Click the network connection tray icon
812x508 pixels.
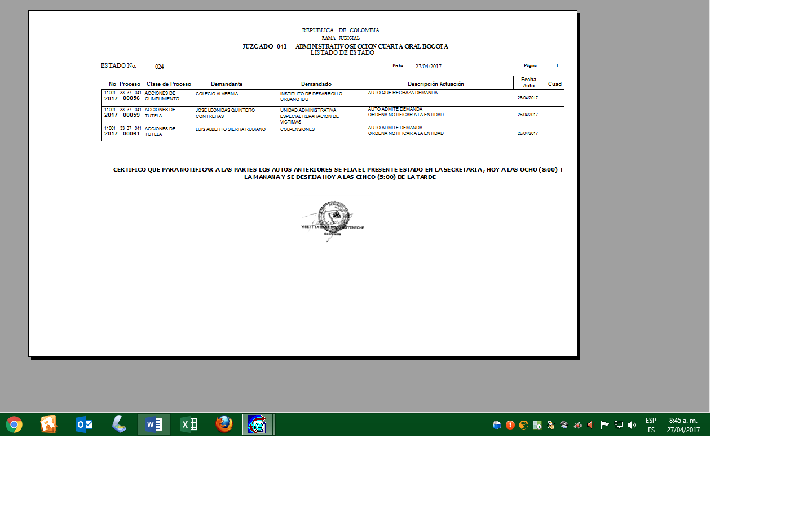(619, 425)
